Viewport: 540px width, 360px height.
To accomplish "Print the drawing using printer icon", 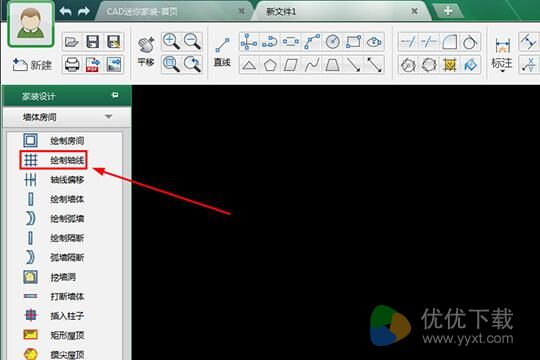I will (72, 64).
